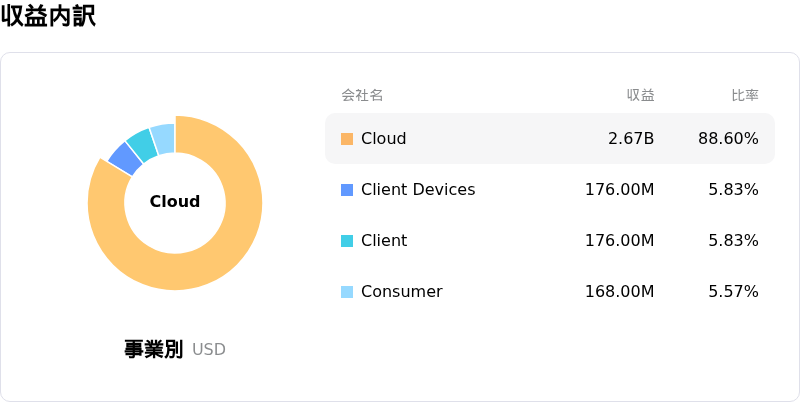The height and width of the screenshot is (402, 800).
Task: Click the dark blue Client Devices donut slice
Action: point(126,158)
